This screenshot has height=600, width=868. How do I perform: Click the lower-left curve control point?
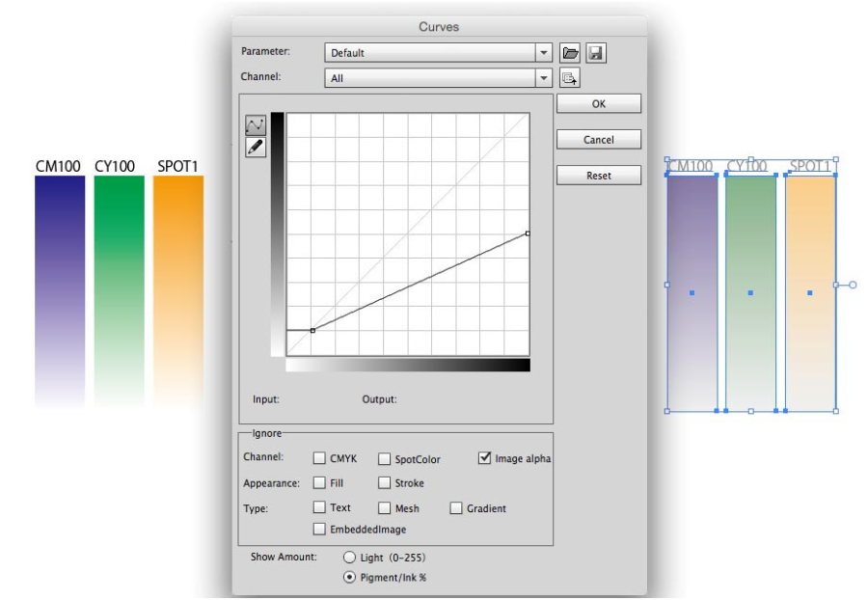pos(312,330)
